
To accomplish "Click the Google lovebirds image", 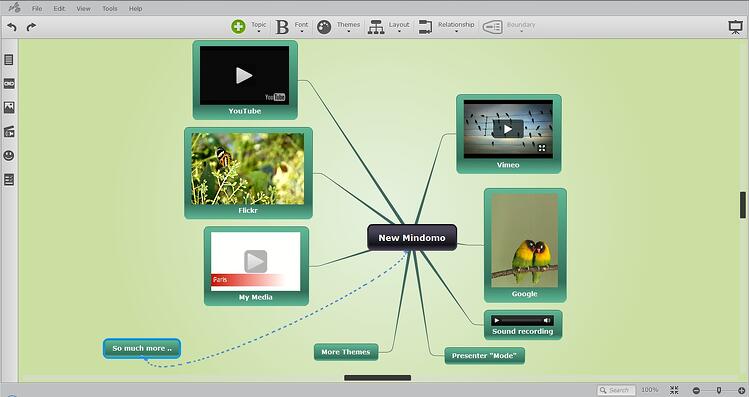I will click(524, 240).
